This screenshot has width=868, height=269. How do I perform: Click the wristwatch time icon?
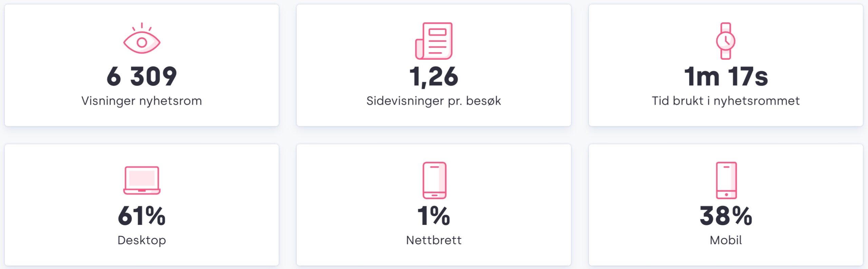pyautogui.click(x=726, y=41)
